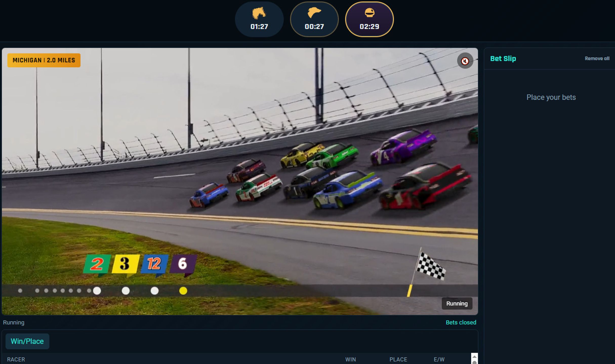
Task: Click the Michigan 2.0 Miles track label
Action: coord(44,60)
